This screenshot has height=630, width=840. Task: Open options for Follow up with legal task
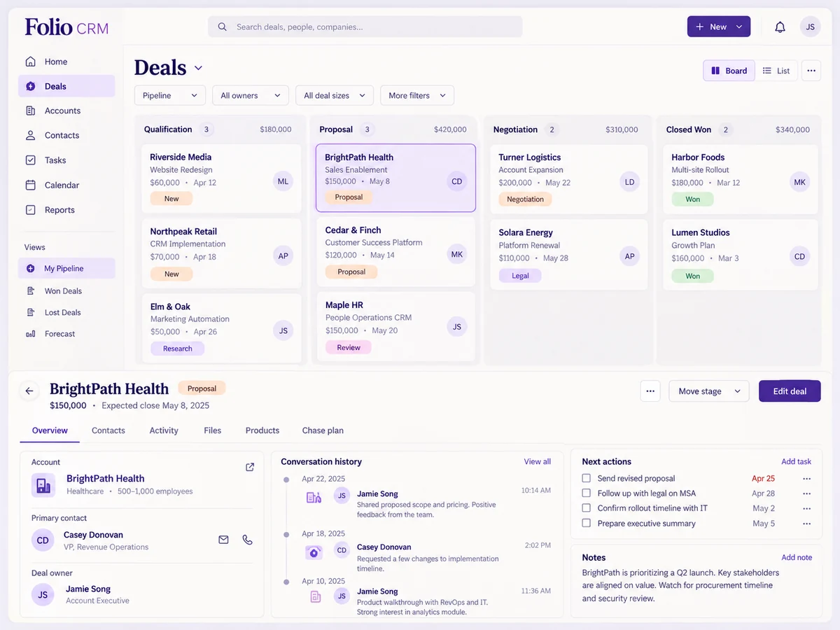[806, 493]
